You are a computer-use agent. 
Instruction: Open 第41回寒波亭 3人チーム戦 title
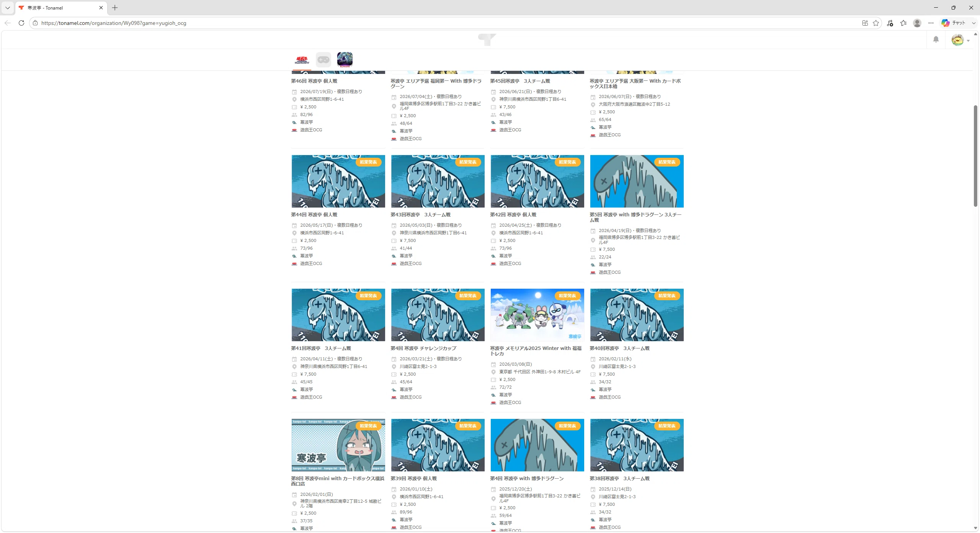[x=321, y=348]
